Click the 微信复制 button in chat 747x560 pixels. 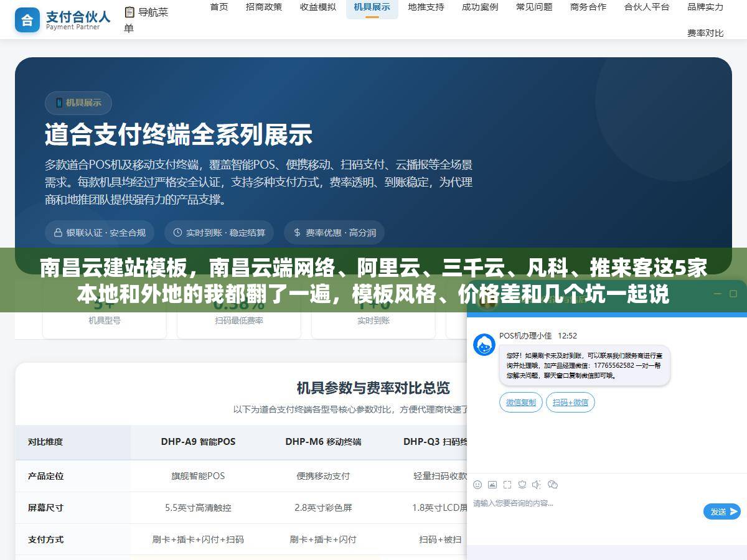(x=521, y=403)
